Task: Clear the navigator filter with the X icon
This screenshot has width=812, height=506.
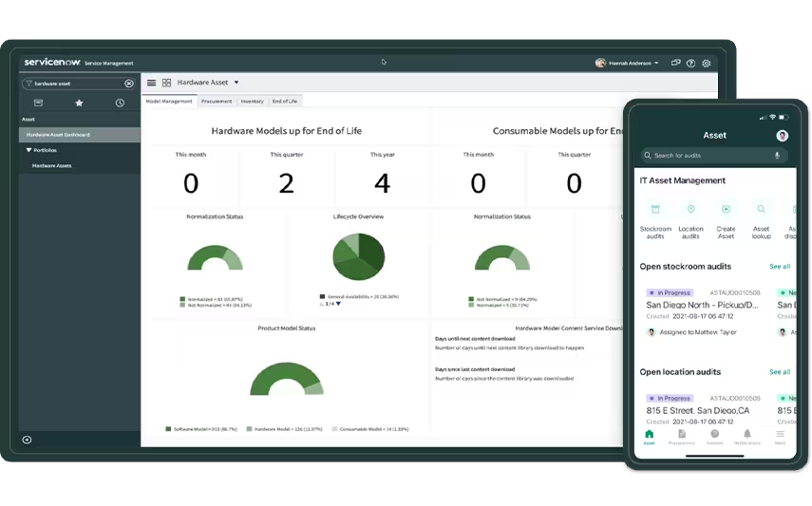Action: pyautogui.click(x=129, y=84)
